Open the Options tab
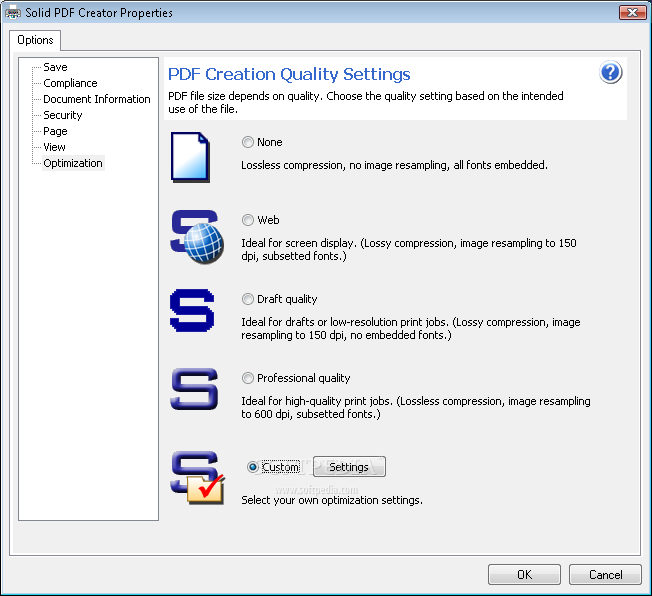Image resolution: width=652 pixels, height=596 pixels. (35, 40)
